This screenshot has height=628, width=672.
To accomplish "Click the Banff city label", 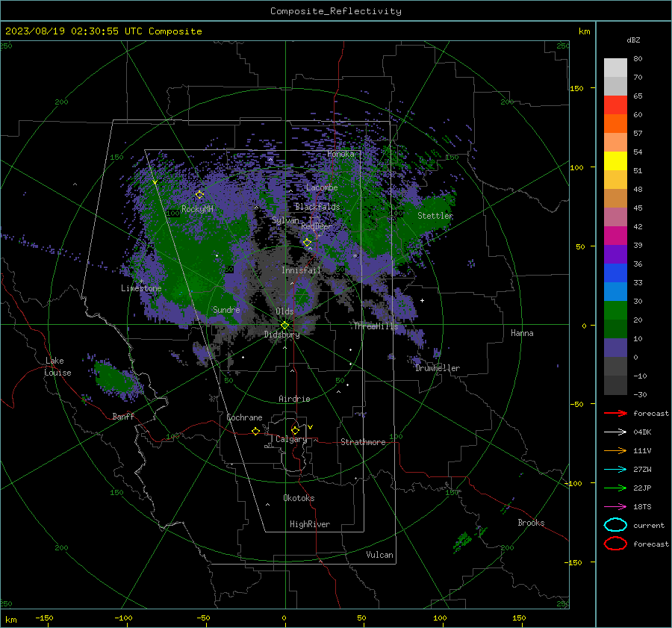I will coord(123,416).
